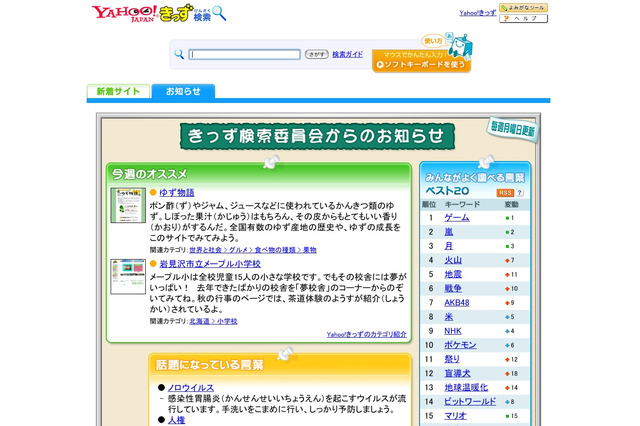Select ranking keyword 盲導犬
This screenshot has width=640, height=426.
(457, 373)
